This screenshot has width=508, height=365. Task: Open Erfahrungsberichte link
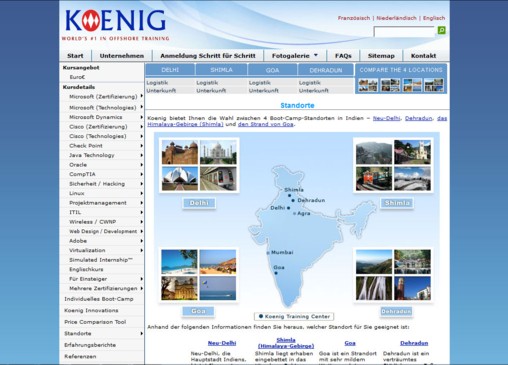pos(90,345)
